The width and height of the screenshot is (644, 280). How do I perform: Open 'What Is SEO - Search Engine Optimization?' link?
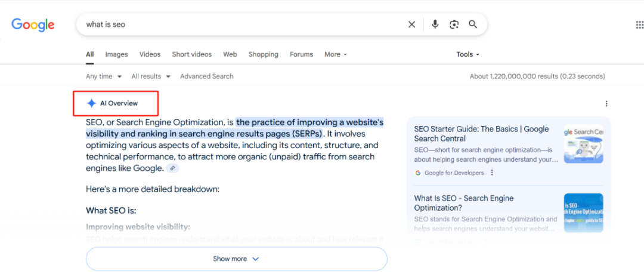[x=464, y=203]
